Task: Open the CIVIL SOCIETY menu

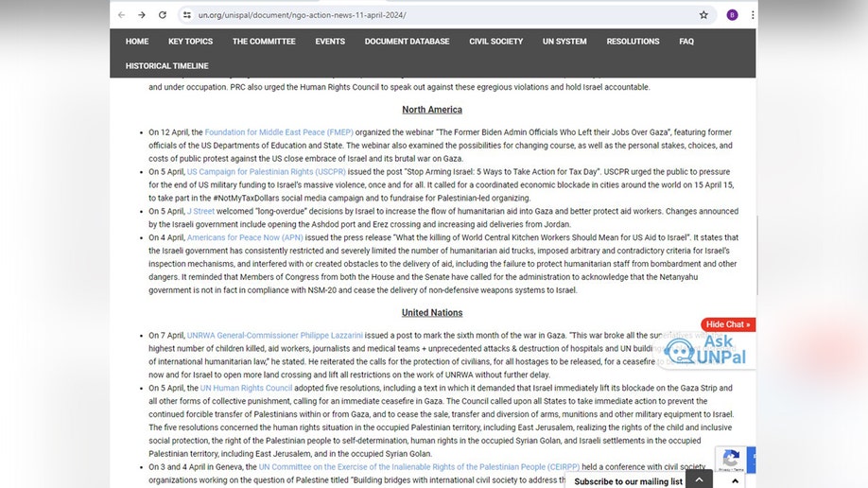Action: pos(496,42)
